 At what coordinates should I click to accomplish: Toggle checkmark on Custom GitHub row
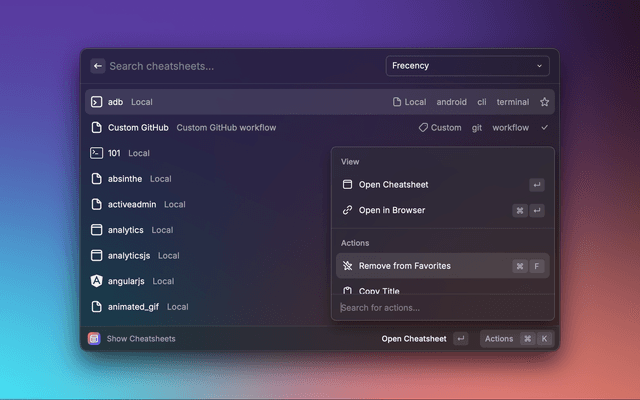[544, 128]
